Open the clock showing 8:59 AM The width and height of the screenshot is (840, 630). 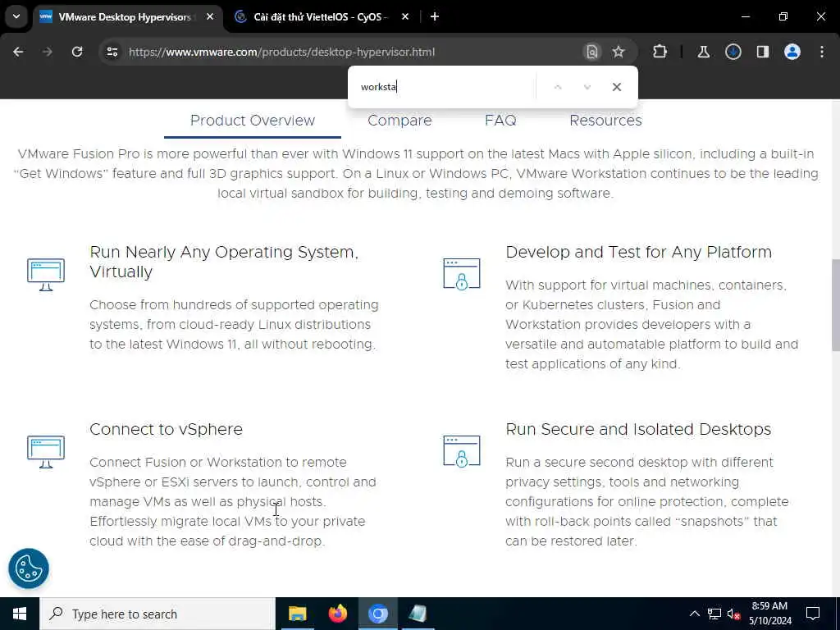tap(769, 614)
